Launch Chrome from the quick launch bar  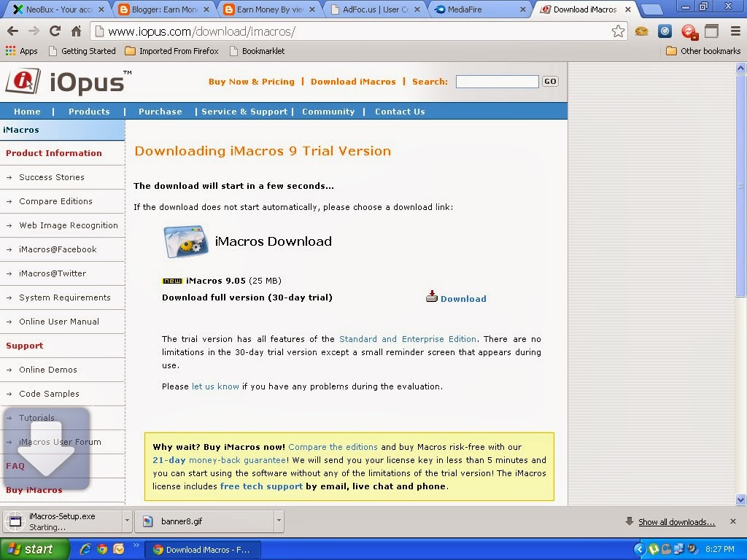click(x=102, y=549)
